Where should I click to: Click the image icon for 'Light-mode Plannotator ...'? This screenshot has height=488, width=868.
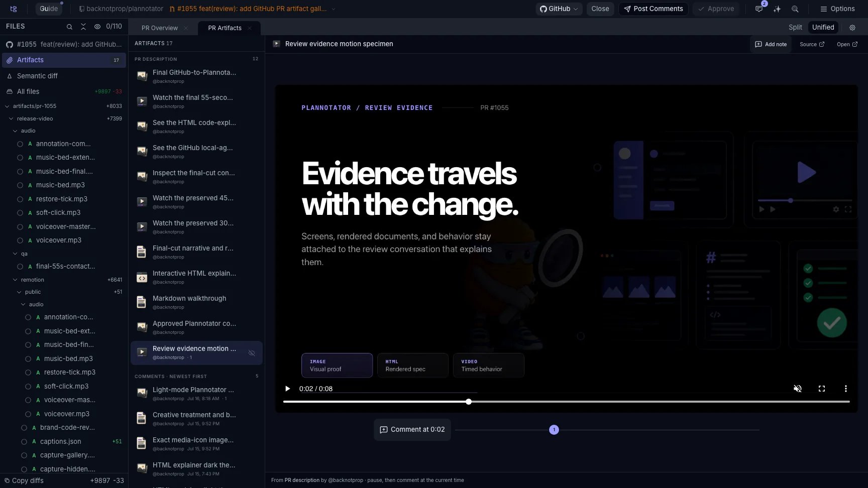pyautogui.click(x=142, y=393)
